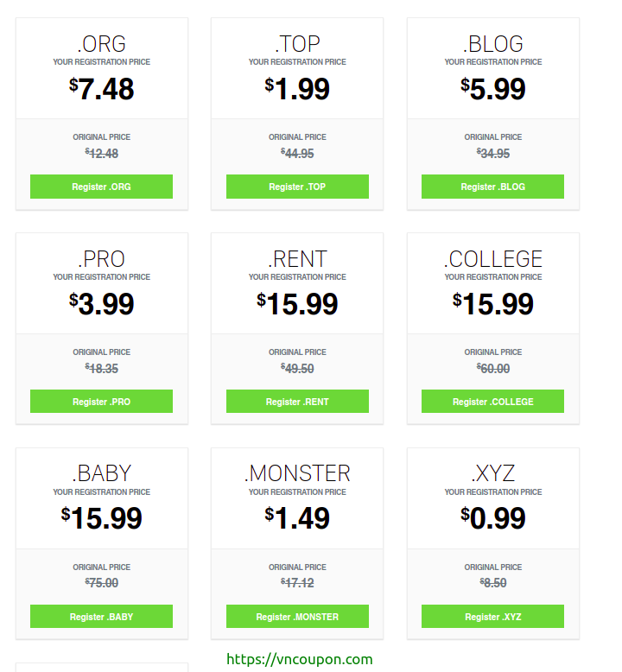
Task: Select the $7.48 .ORG registration price
Action: pyautogui.click(x=102, y=89)
